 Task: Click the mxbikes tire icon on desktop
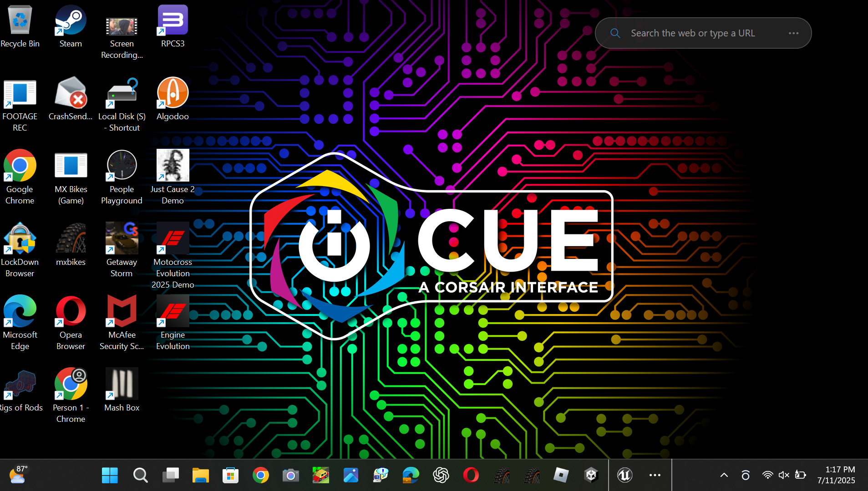(x=71, y=245)
